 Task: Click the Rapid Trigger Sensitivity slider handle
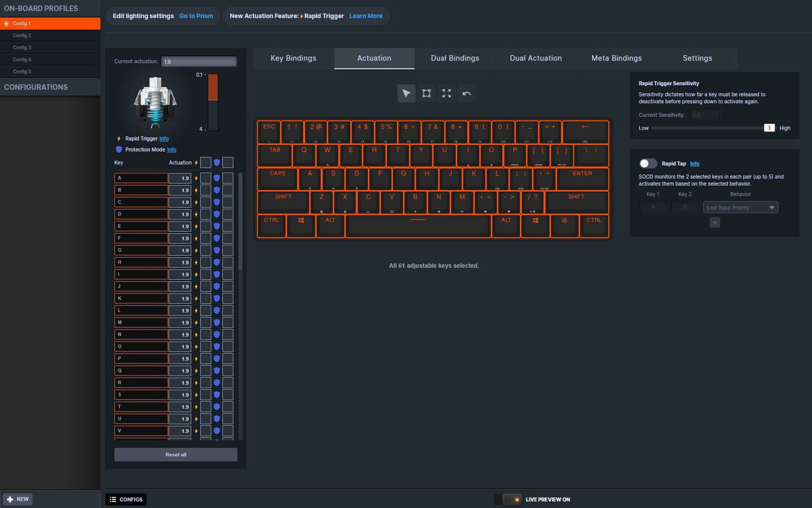769,128
